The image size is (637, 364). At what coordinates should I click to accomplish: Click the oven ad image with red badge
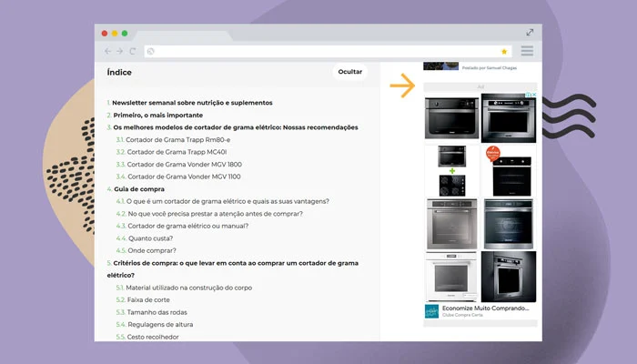pos(508,171)
